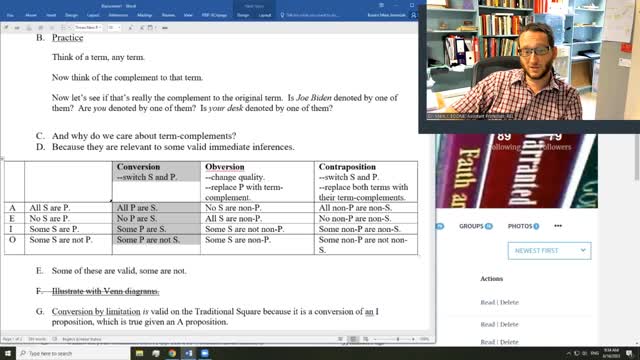The height and width of the screenshot is (360, 640).
Task: Click the italic text 'Joe Biden'
Action: [x=313, y=98]
